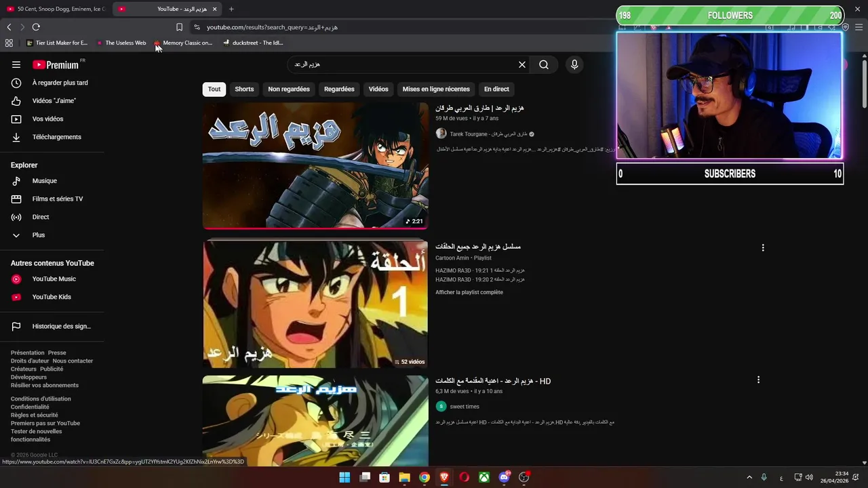Filter by Mises en ligne récentes

click(436, 89)
